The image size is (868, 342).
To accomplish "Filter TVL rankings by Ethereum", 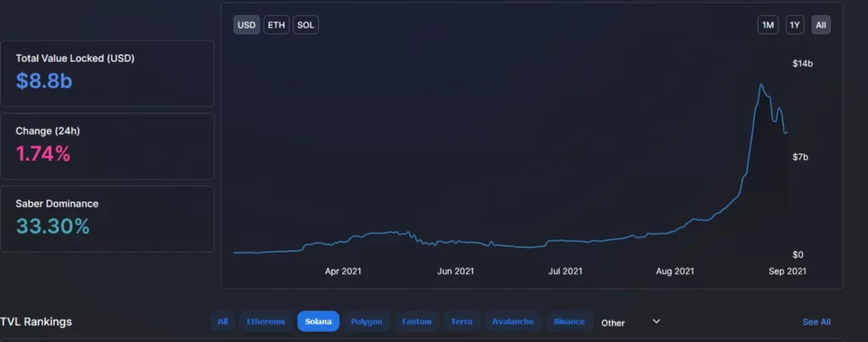I will [265, 322].
